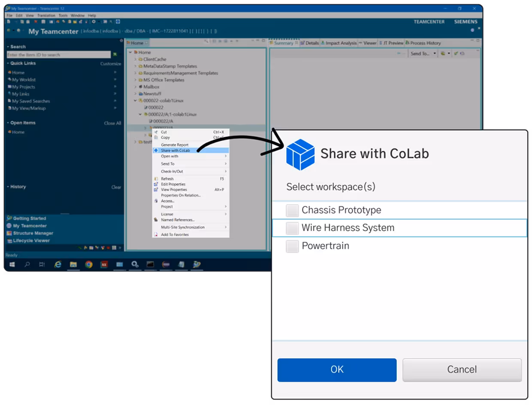Click the Teamcenter taskbar icon
Image resolution: width=532 pixels, height=411 pixels.
[x=196, y=265]
